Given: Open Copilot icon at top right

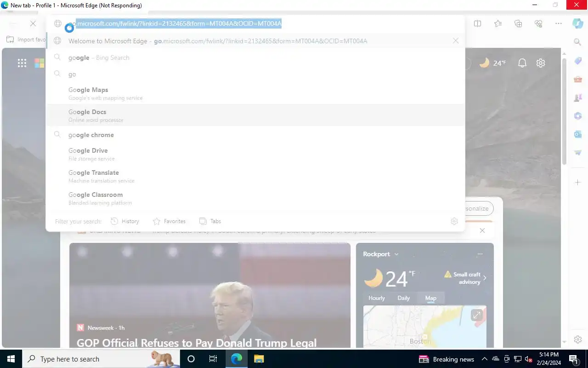Looking at the screenshot, I should 578,23.
